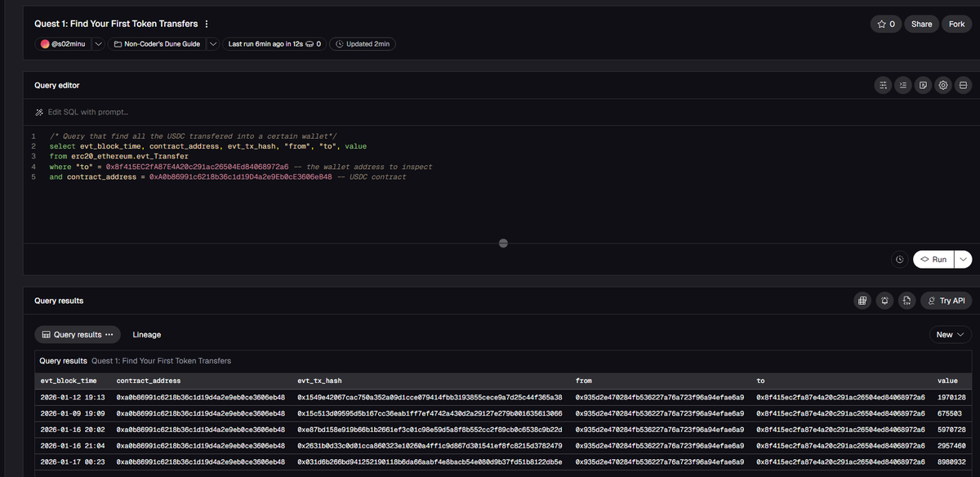Select the cell 2026-01-16 21:04
980x477 pixels.
click(73, 445)
